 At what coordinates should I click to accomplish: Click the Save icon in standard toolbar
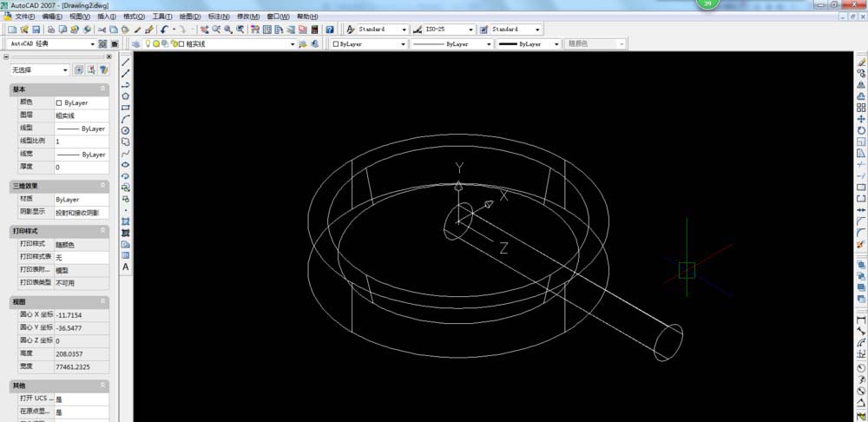[x=36, y=30]
